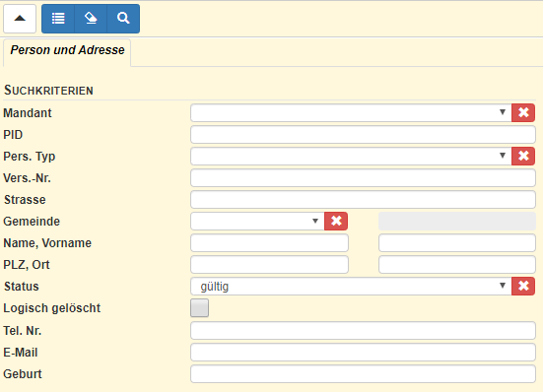Focus the Strasse input field
The height and width of the screenshot is (392, 543).
[x=363, y=200]
